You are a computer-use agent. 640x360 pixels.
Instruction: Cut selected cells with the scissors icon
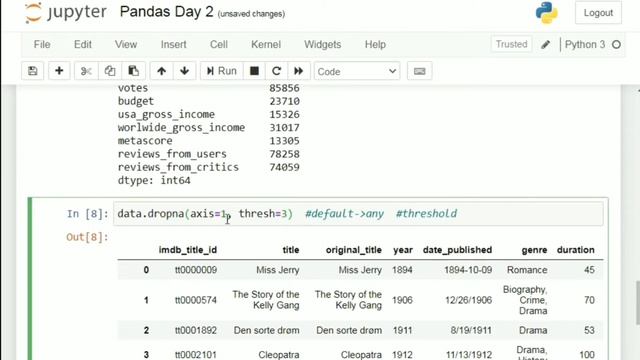pos(86,71)
